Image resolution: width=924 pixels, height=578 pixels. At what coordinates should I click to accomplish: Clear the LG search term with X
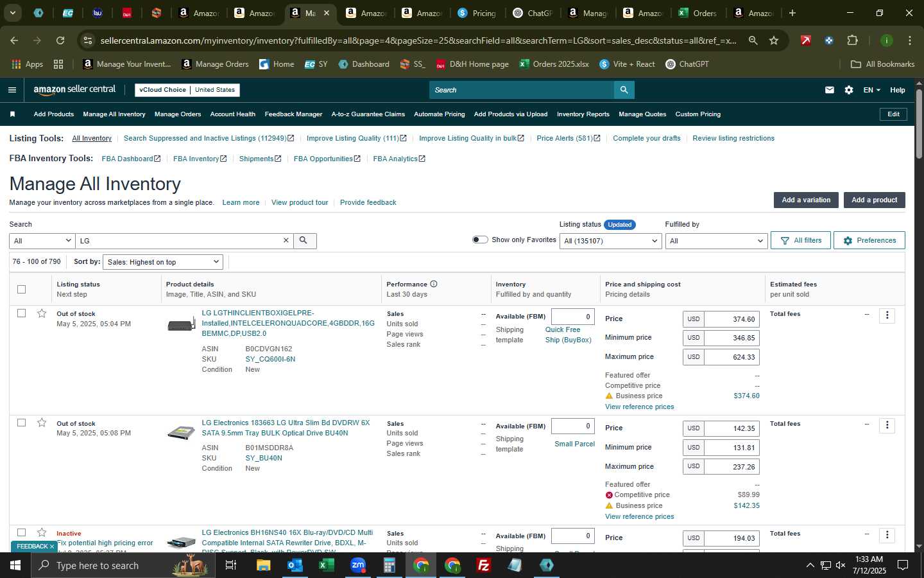coord(286,241)
